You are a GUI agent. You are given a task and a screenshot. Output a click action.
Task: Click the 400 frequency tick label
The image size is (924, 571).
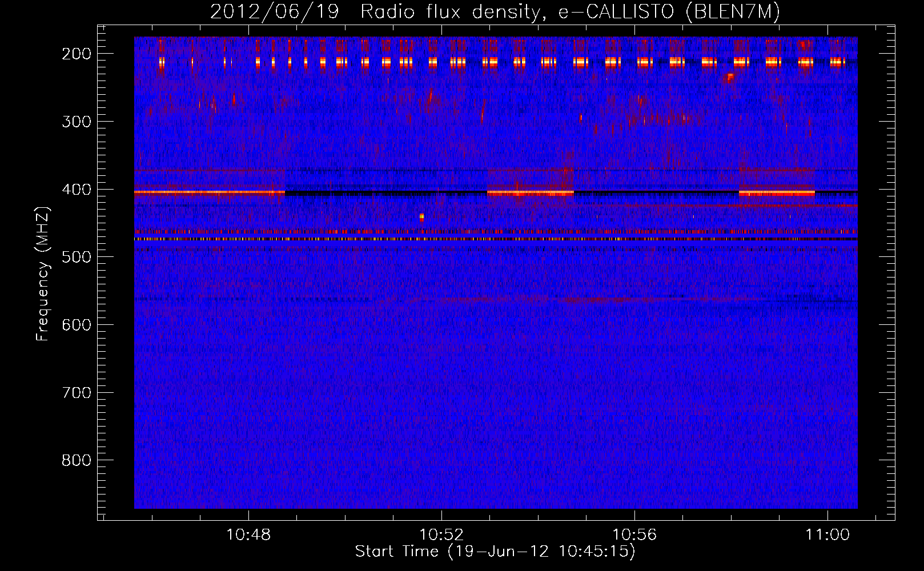coord(77,190)
